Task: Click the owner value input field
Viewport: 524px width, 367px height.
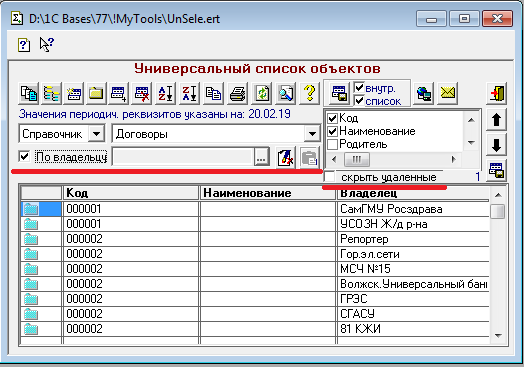Action: coord(182,157)
